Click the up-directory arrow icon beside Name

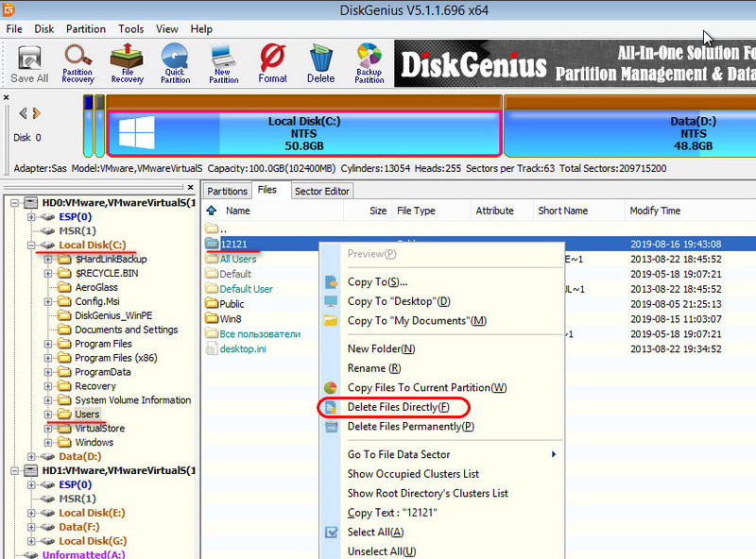[211, 211]
